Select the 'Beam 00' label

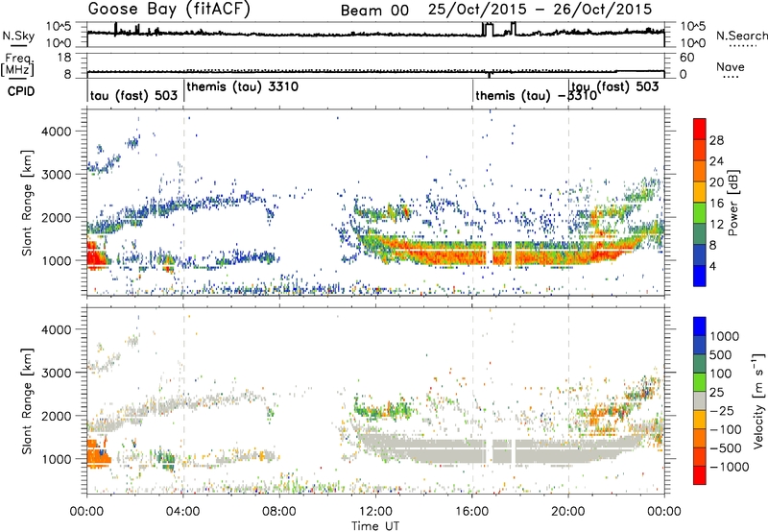point(374,11)
